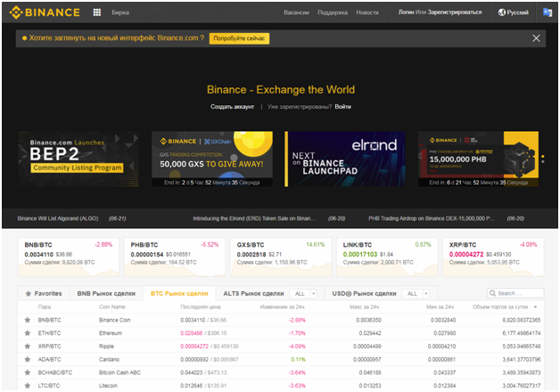Open the Elrond Token Sale news item
The width and height of the screenshot is (560, 392).
click(254, 218)
